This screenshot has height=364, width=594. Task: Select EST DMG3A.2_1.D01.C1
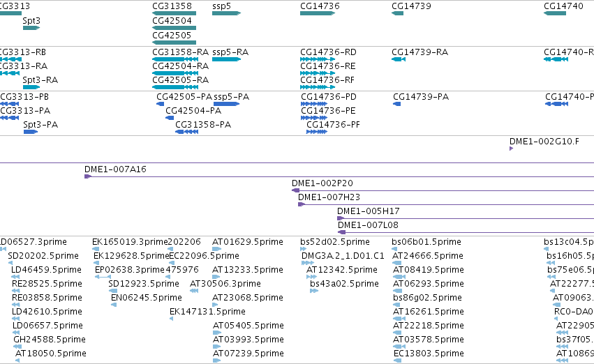coord(308,263)
